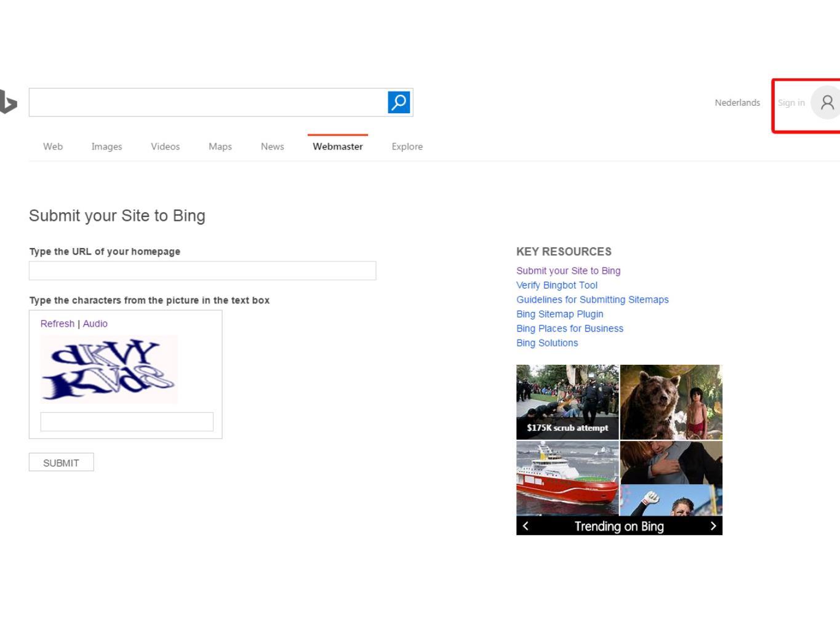Open the Maps tab

coord(220,146)
